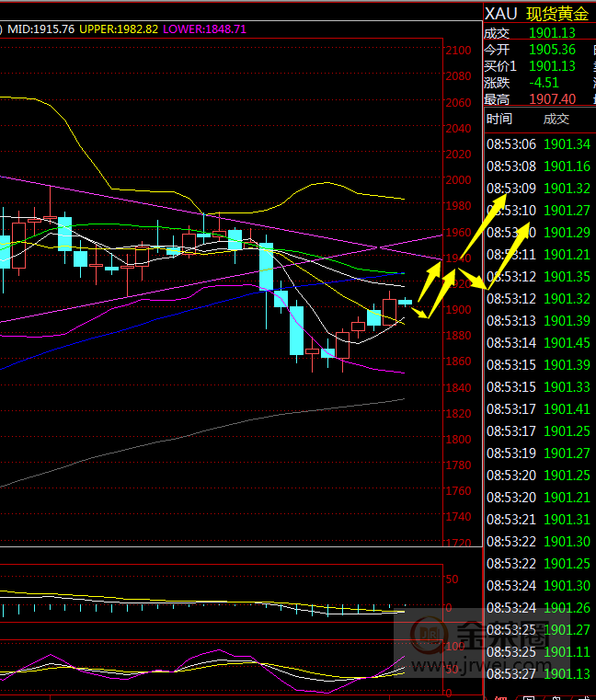Click the 成交 column header in tick list
The height and width of the screenshot is (700, 596).
pyautogui.click(x=556, y=119)
